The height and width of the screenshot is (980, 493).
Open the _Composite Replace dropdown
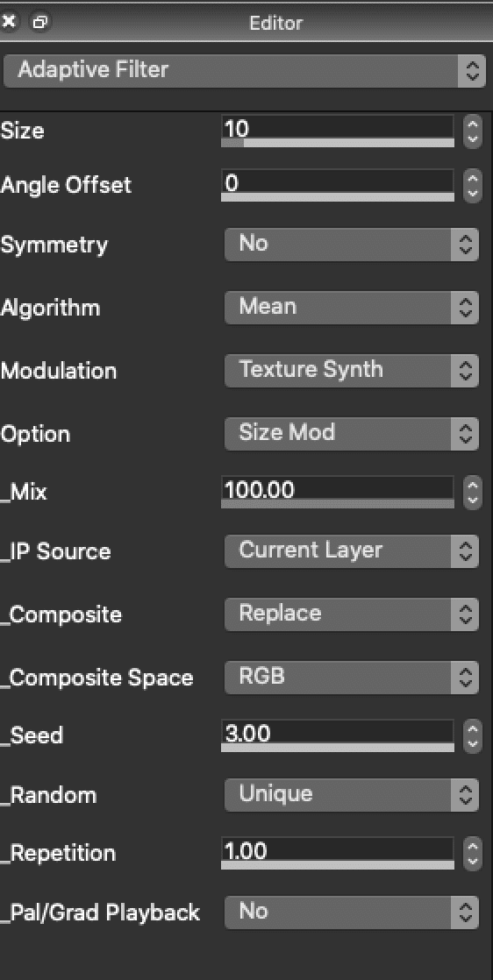351,614
